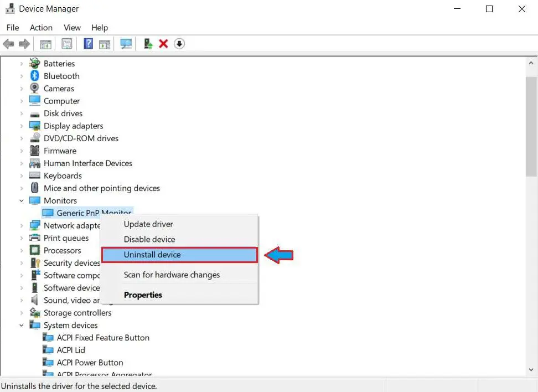The height and width of the screenshot is (392, 538).
Task: Click the down-arrow Disable device toolbar icon
Action: [179, 44]
